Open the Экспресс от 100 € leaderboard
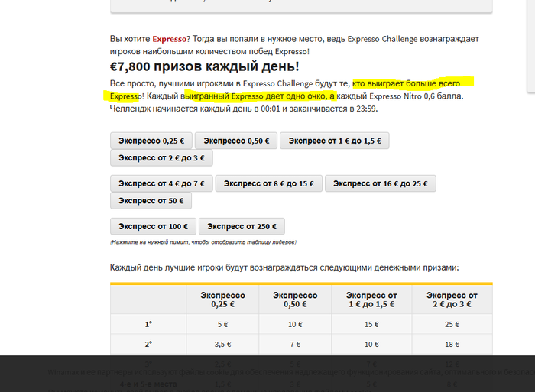The height and width of the screenshot is (392, 535). [153, 226]
